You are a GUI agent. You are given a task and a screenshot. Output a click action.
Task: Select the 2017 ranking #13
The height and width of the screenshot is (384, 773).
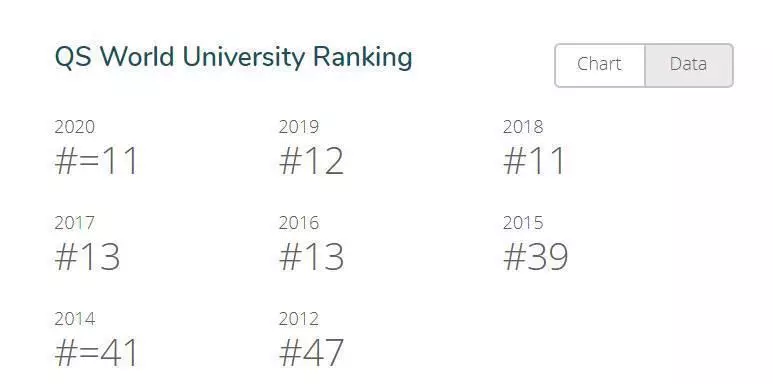87,257
